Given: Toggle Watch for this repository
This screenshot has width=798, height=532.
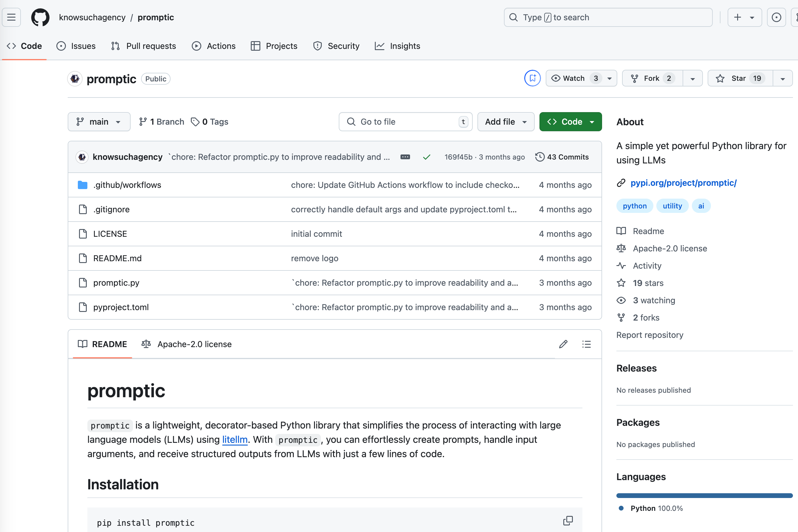Looking at the screenshot, I should tap(574, 78).
